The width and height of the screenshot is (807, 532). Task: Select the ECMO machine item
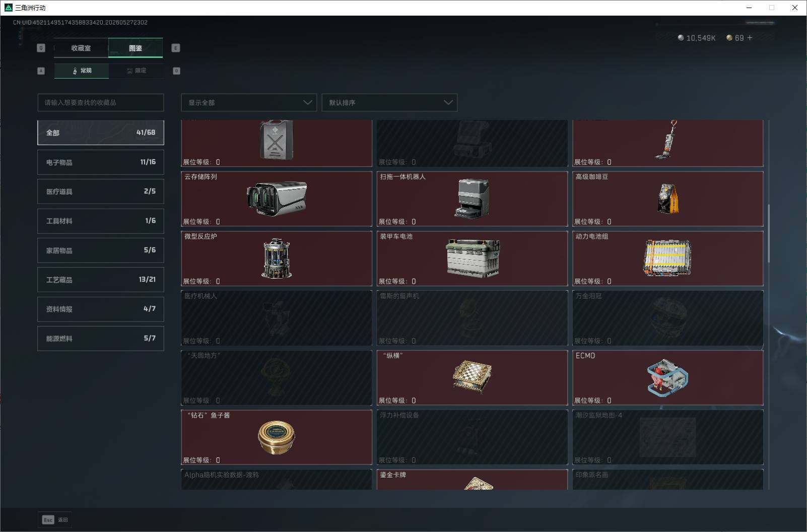pyautogui.click(x=667, y=378)
